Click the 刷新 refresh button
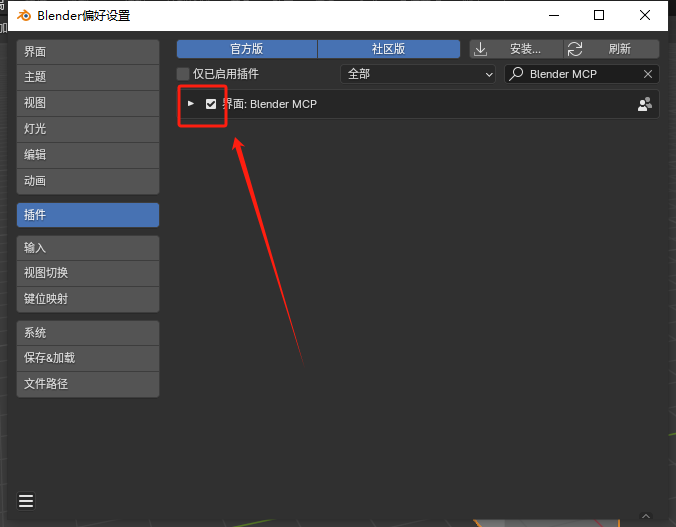This screenshot has width=676, height=527. 611,49
